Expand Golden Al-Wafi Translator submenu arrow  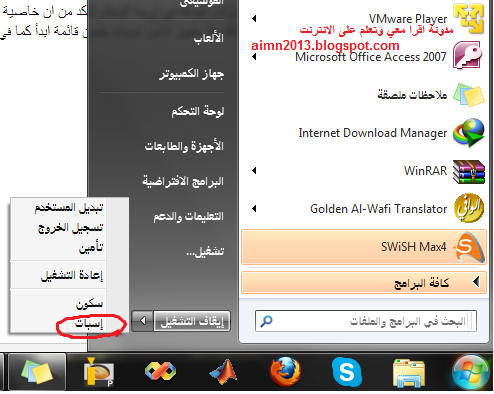[254, 209]
